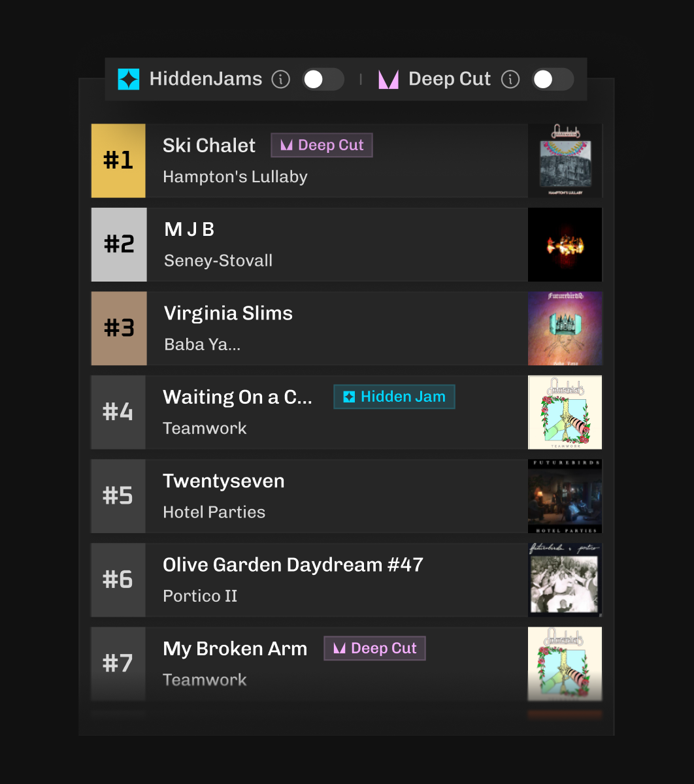Enable the Deep Cut toggle switch
The width and height of the screenshot is (694, 784).
point(553,80)
